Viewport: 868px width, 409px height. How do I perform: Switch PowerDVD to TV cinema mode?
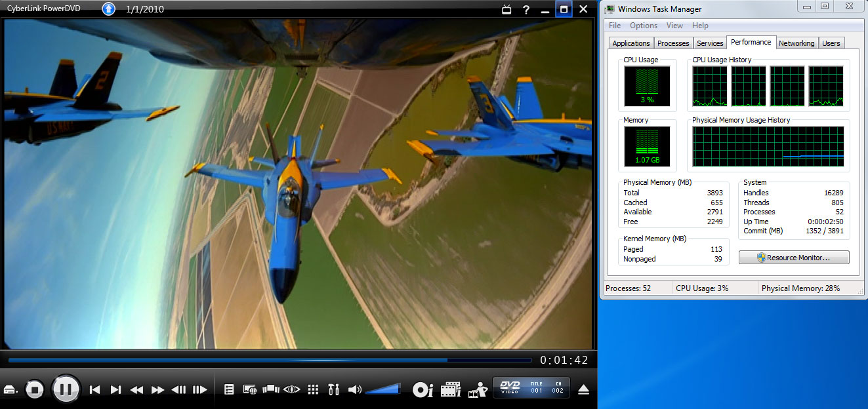point(506,9)
